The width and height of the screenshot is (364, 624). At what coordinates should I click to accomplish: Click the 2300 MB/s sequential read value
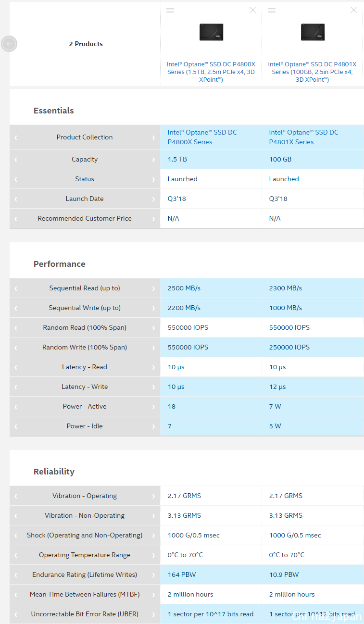point(286,288)
